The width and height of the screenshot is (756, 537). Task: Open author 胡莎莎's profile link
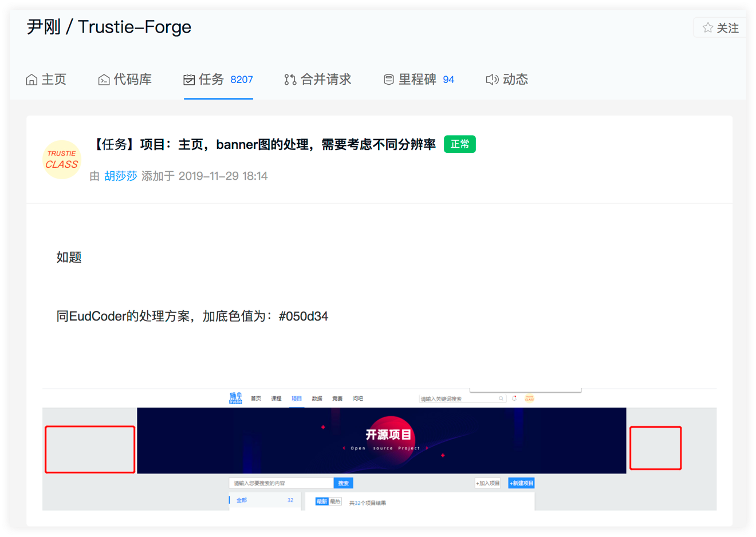tap(121, 176)
